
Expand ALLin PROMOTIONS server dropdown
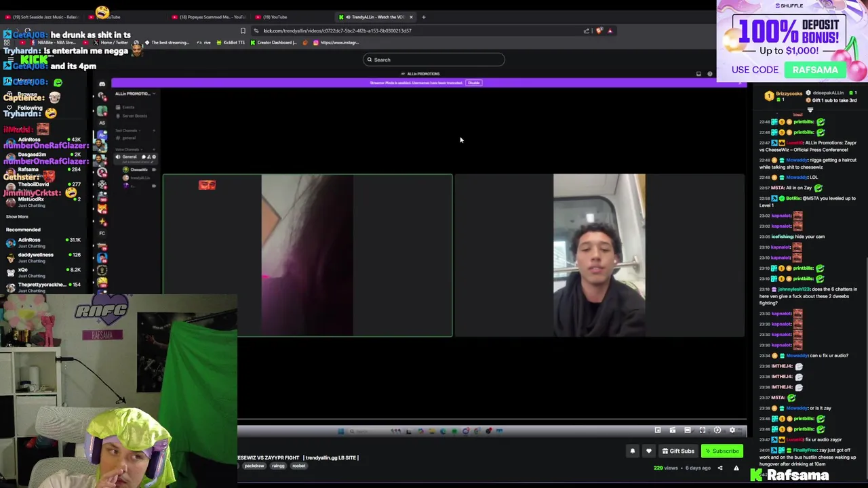135,94
